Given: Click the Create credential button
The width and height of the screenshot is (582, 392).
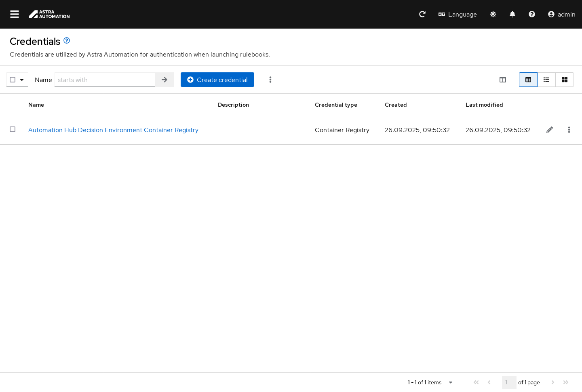Looking at the screenshot, I should (217, 80).
